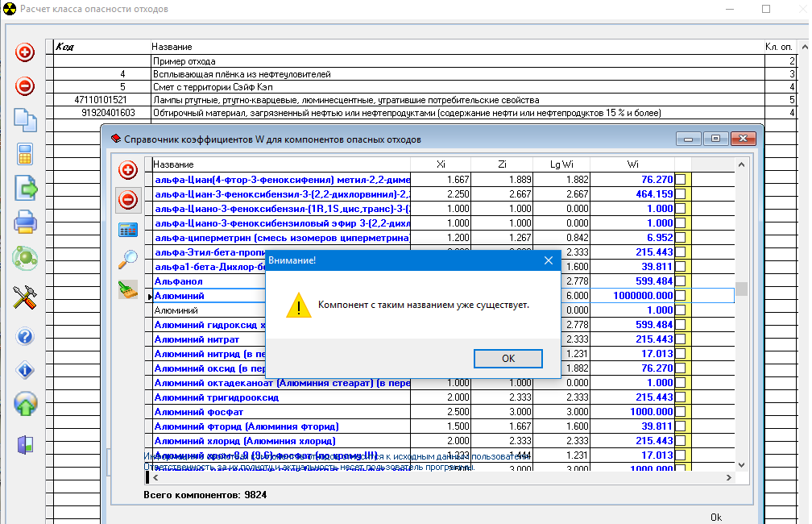Click the red minus icon in the reference window

[x=128, y=199]
